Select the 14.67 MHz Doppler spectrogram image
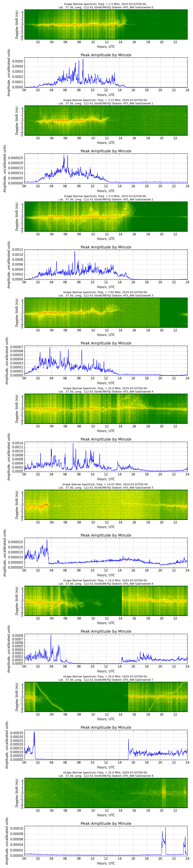Viewport: 193px width, 868px height. point(106,505)
